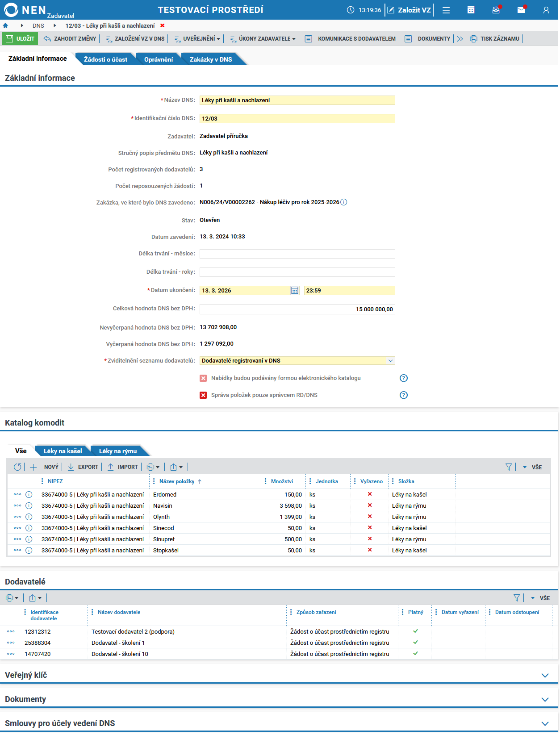Sort by Název položky column header
The height and width of the screenshot is (735, 560).
[177, 481]
